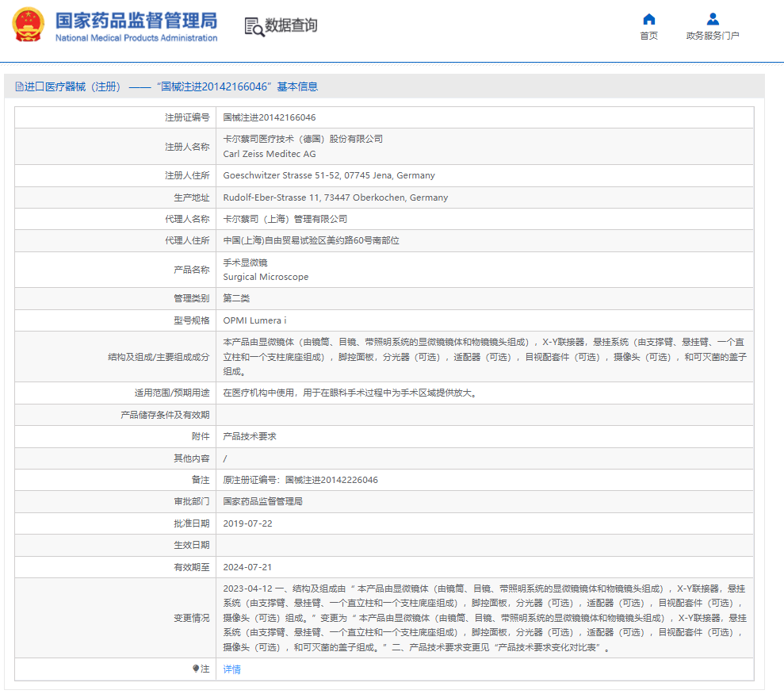Screen dimensions: 784x694
Task: Click the 代理人名称 label
Action: 187,219
